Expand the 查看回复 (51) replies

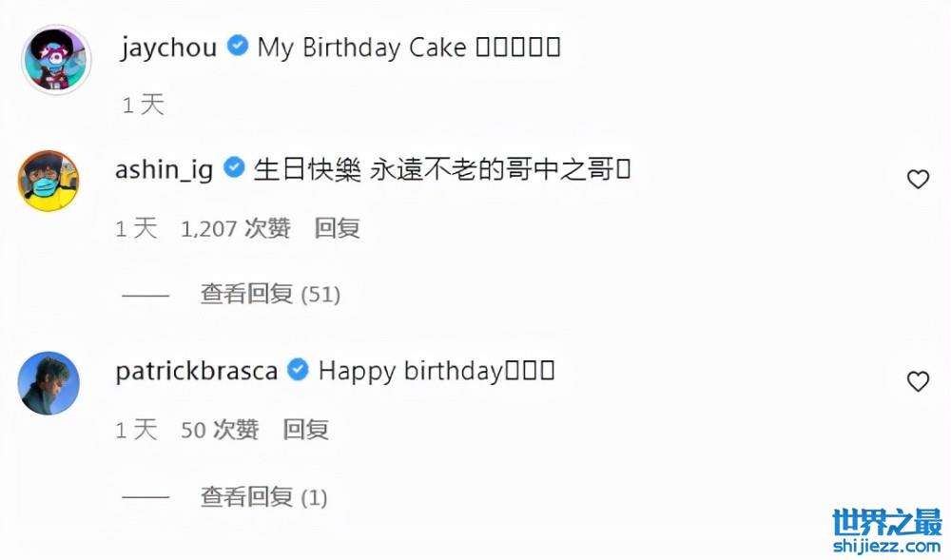(x=270, y=295)
